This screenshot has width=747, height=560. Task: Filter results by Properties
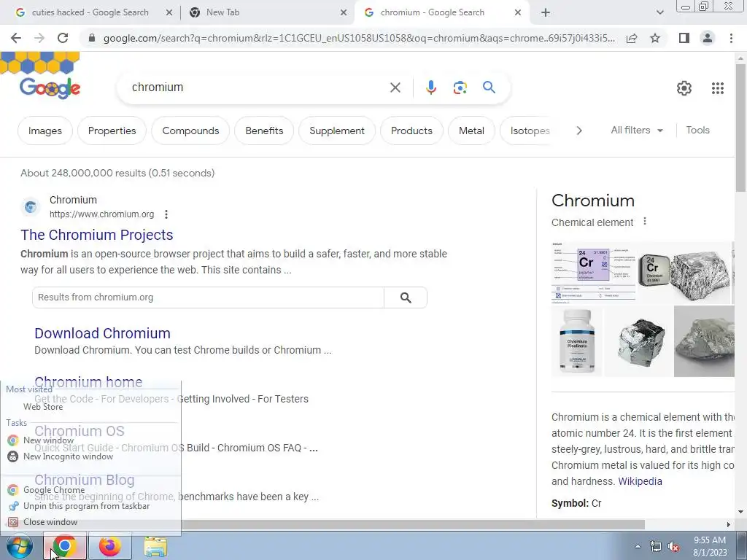coord(112,131)
